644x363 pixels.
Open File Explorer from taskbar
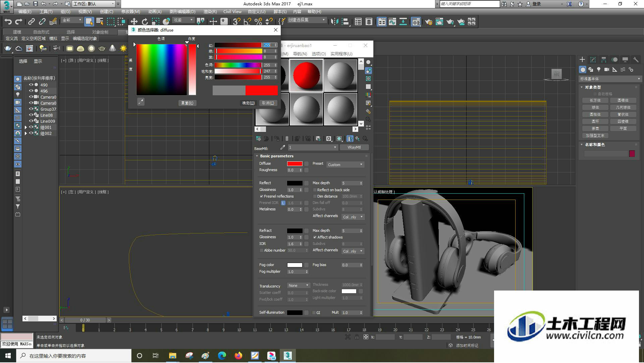[x=173, y=356]
